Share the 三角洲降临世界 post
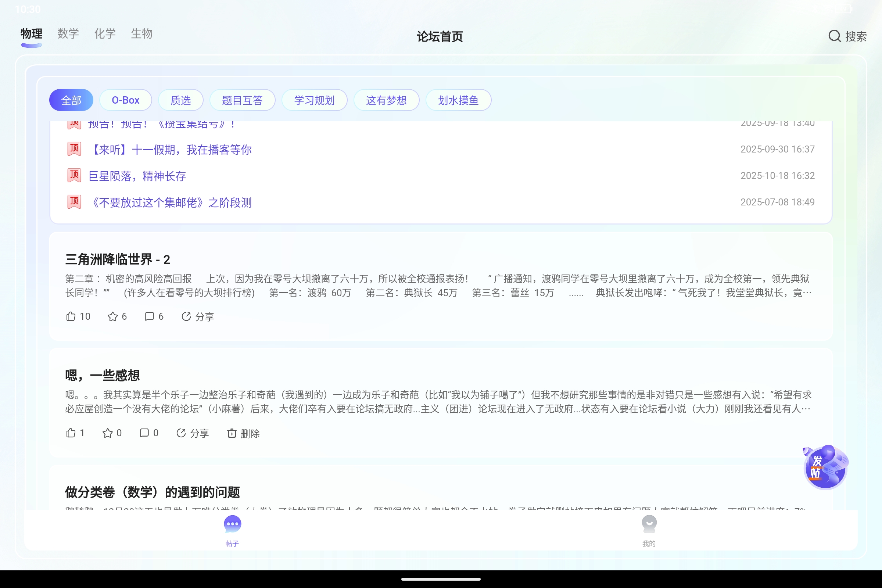The image size is (882, 588). (x=198, y=316)
